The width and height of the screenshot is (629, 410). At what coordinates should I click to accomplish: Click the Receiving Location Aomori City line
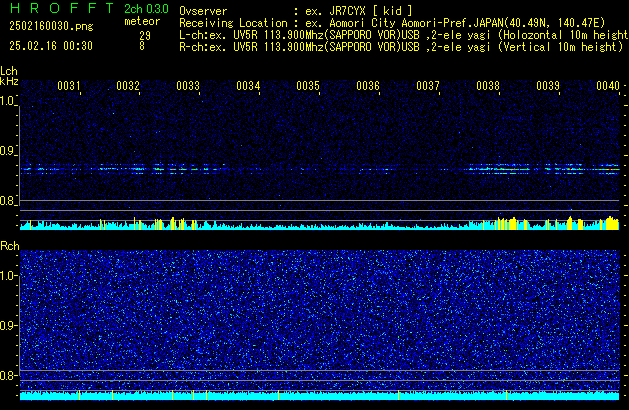click(x=392, y=23)
